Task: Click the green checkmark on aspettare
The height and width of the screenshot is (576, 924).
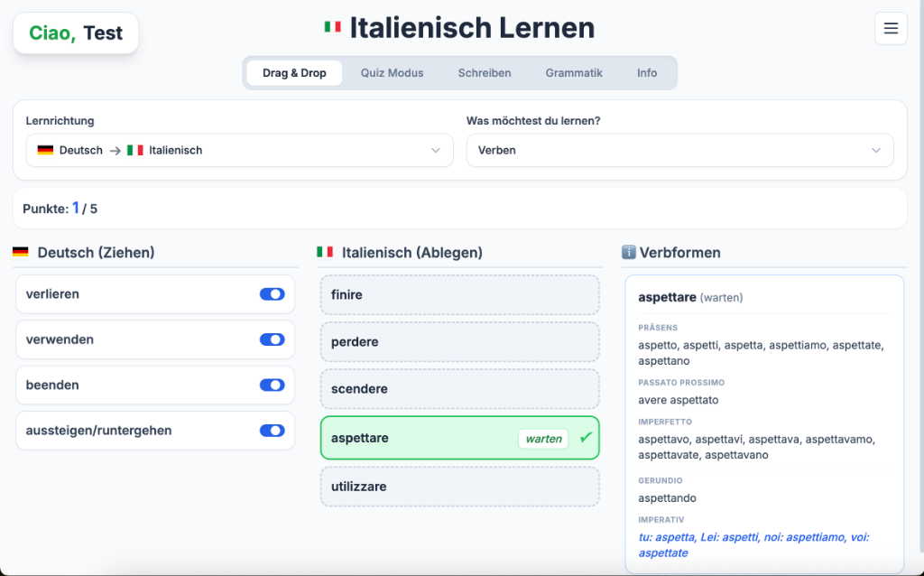Action: 586,438
